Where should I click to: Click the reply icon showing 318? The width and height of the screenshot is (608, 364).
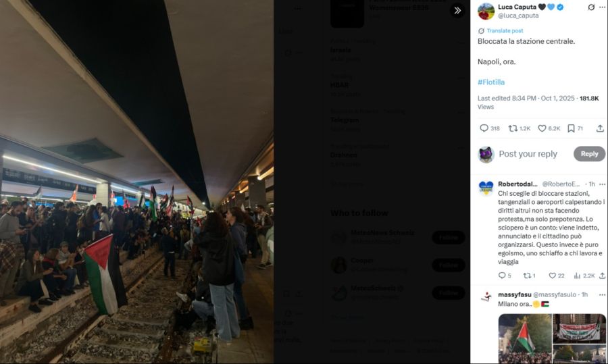tap(489, 128)
